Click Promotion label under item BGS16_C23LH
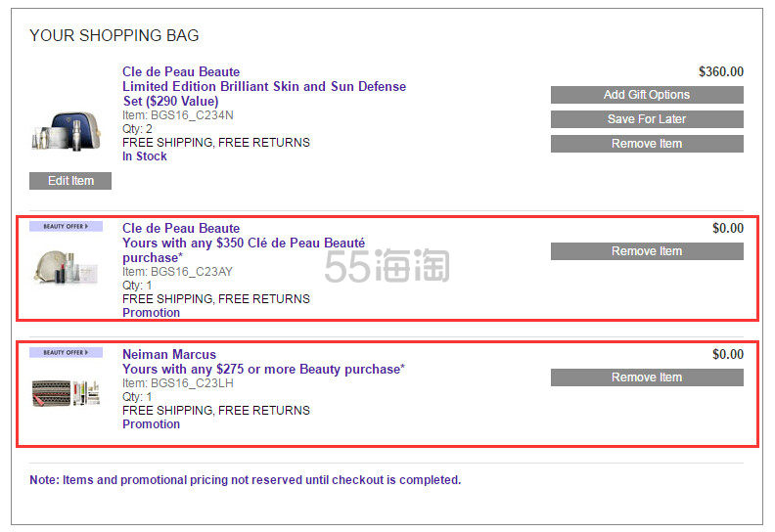775x532 pixels. [152, 424]
